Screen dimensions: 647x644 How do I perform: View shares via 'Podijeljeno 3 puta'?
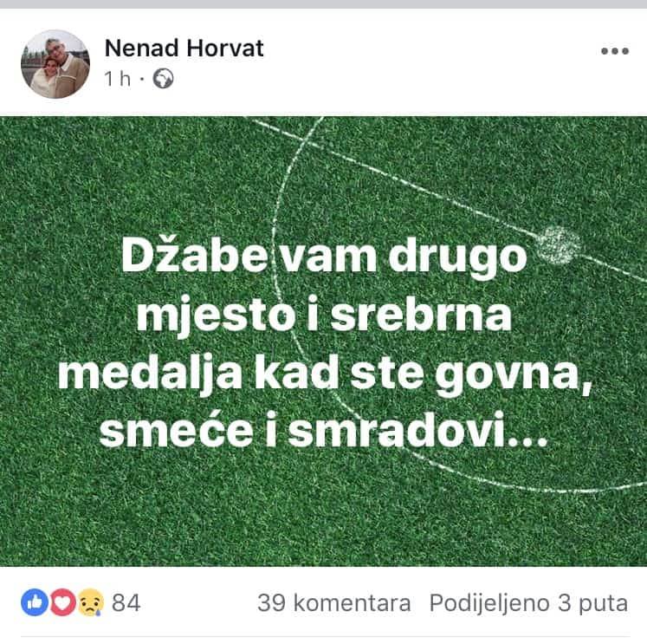pos(528,603)
